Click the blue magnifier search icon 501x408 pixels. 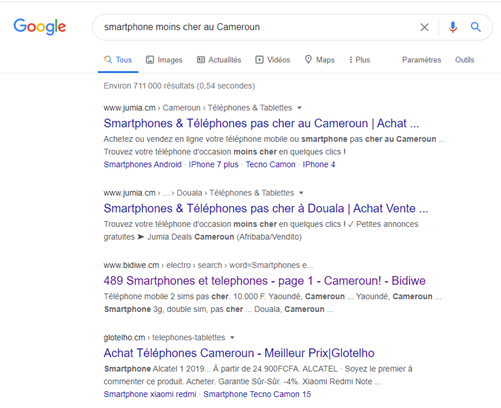tap(476, 27)
